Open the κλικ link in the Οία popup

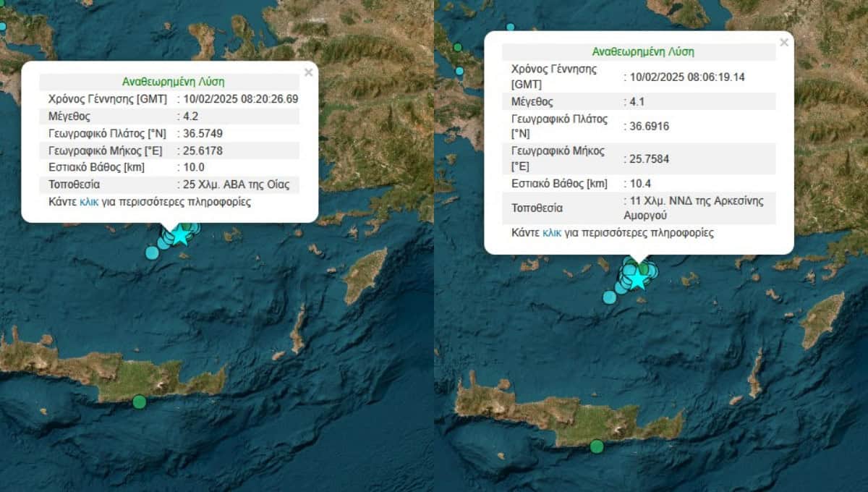tap(89, 202)
